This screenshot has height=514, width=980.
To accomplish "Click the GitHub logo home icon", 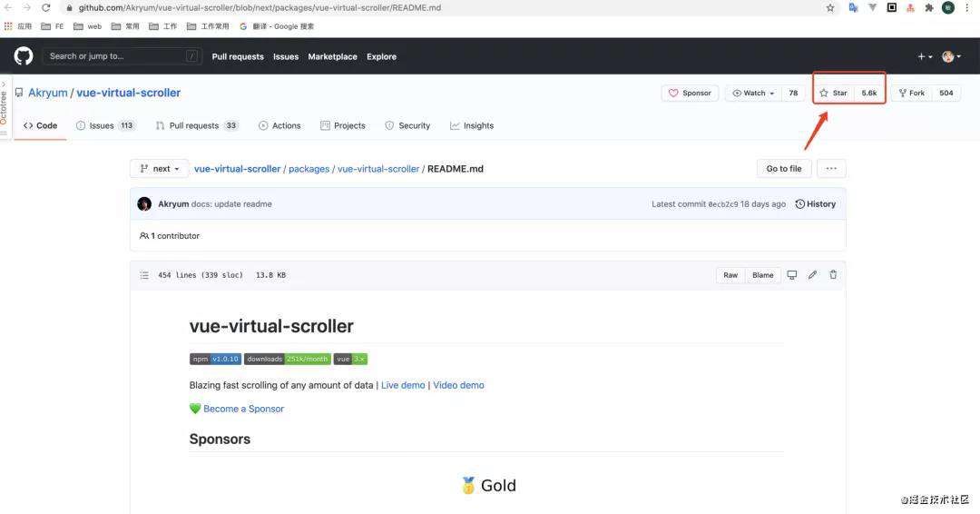I will pyautogui.click(x=23, y=56).
